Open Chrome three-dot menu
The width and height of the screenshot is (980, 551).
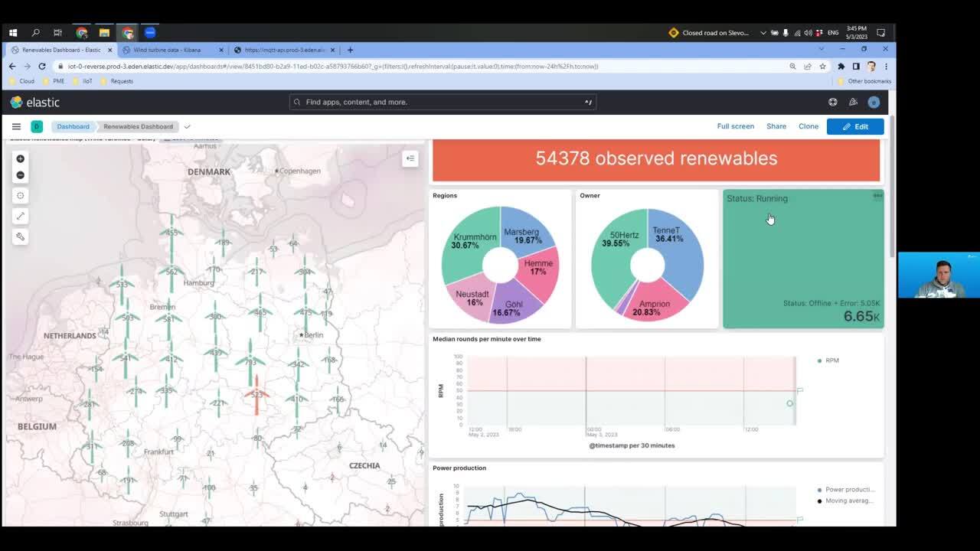tap(886, 67)
